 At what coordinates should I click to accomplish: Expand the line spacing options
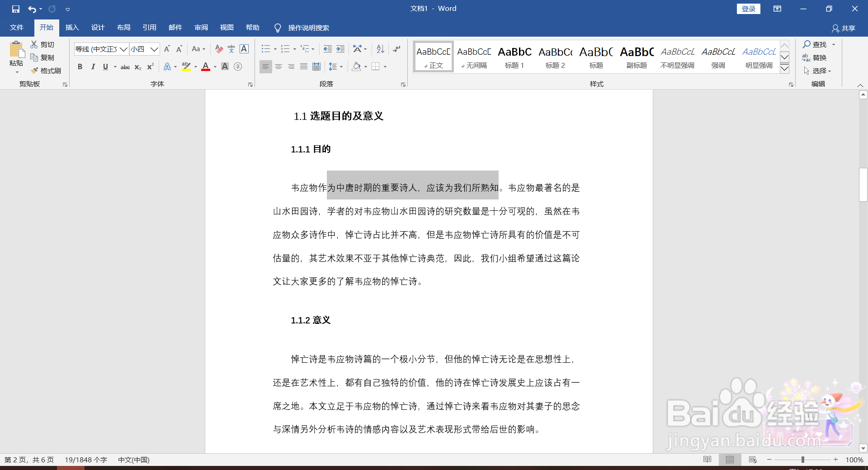click(x=341, y=66)
